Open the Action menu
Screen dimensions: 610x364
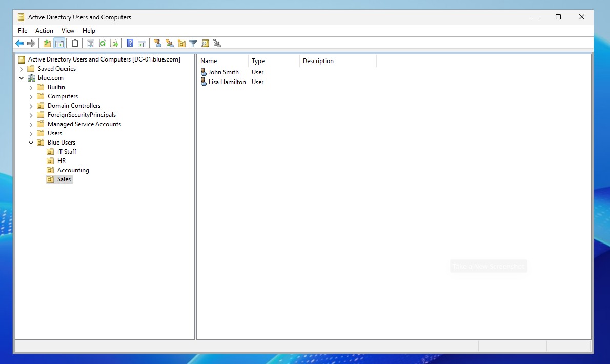(44, 31)
